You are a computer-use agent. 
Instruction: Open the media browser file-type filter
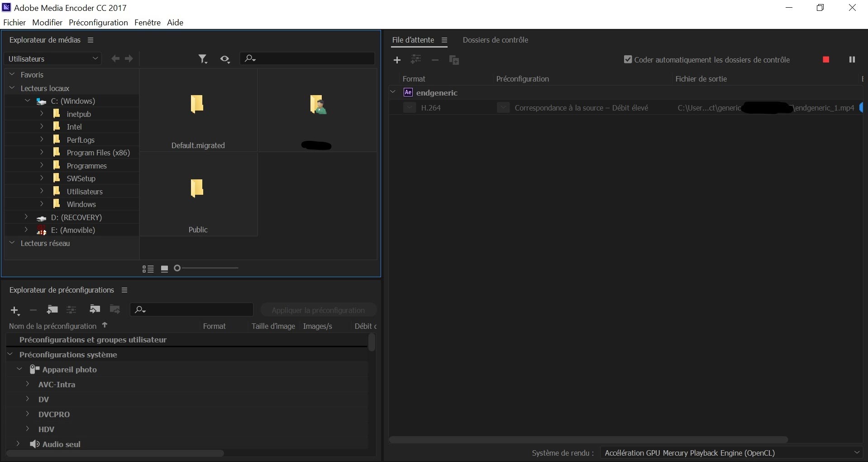pos(203,59)
